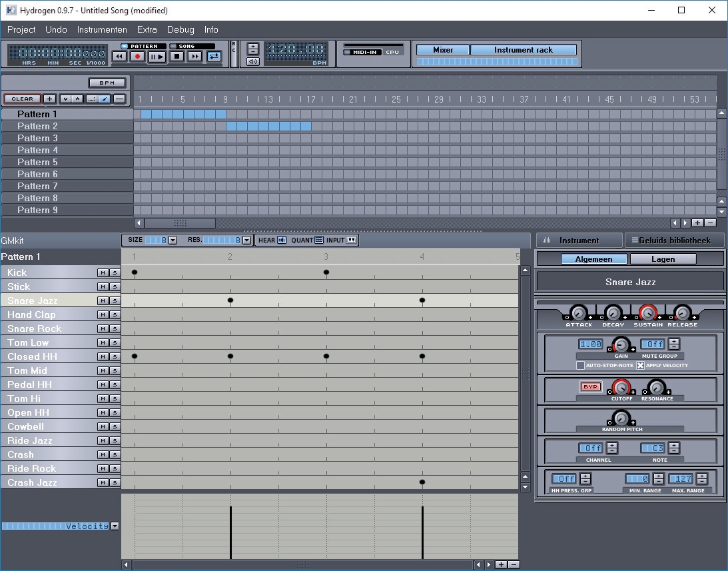The width and height of the screenshot is (728, 571).
Task: Mute the Kick instrument
Action: click(103, 273)
